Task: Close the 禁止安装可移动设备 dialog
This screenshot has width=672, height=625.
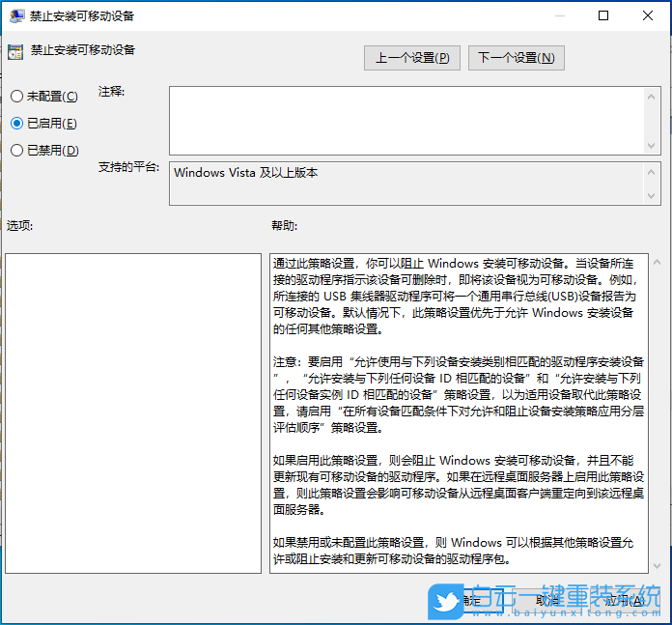Action: [x=648, y=15]
